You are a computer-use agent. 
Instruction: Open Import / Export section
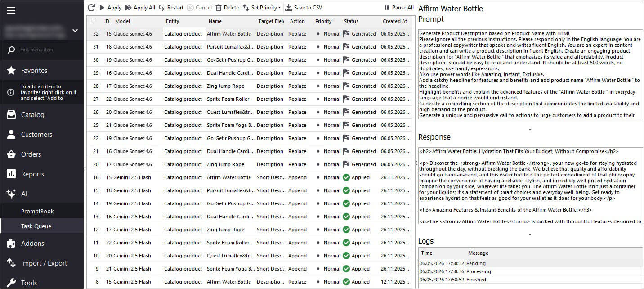tap(42, 263)
